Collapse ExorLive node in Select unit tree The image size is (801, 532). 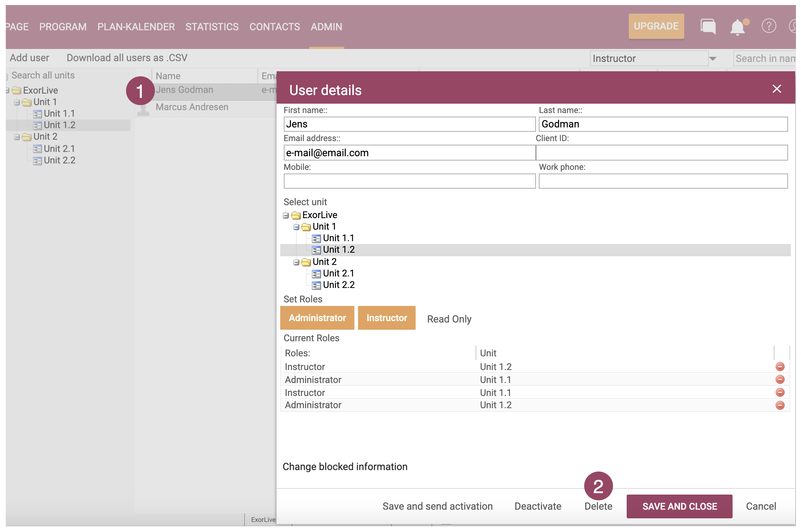click(x=286, y=215)
